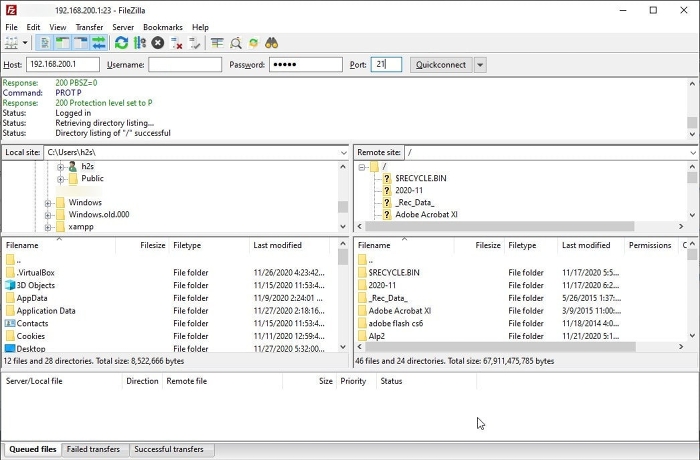
Task: Click the Quickconnect button
Action: pyautogui.click(x=441, y=65)
